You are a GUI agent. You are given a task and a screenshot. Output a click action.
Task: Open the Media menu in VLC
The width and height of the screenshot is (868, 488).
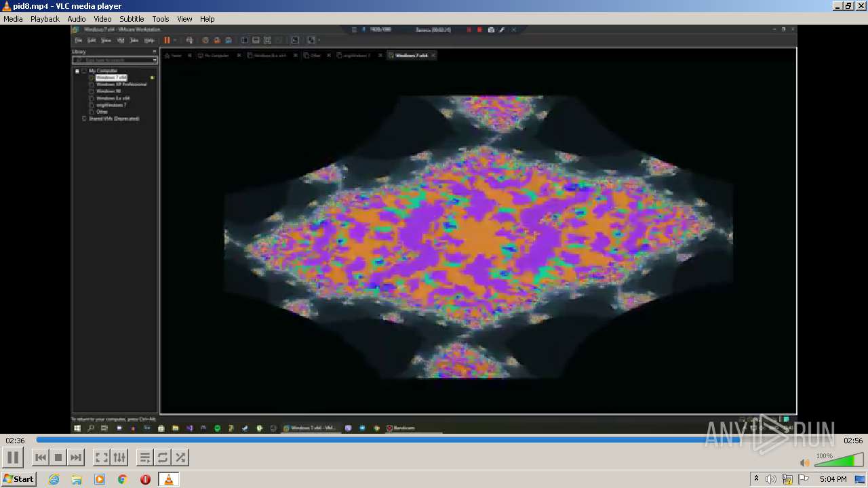[13, 19]
